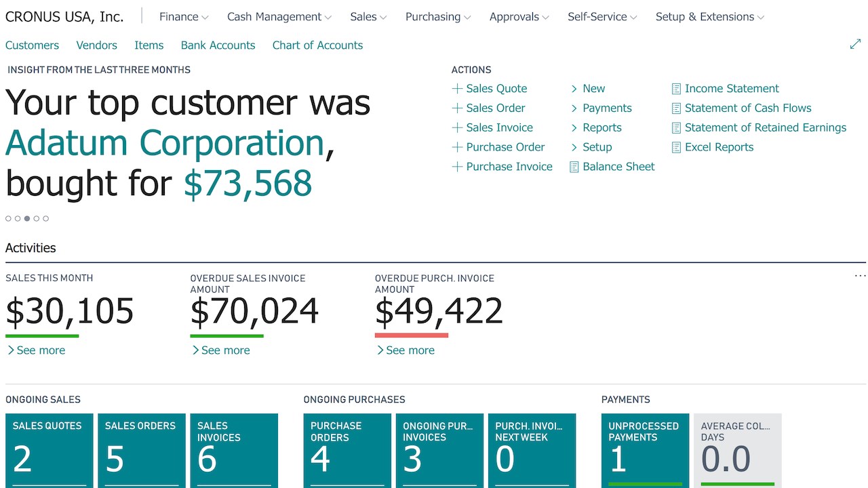Open the Items list
Image resolution: width=868 pixels, height=488 pixels.
coord(149,45)
